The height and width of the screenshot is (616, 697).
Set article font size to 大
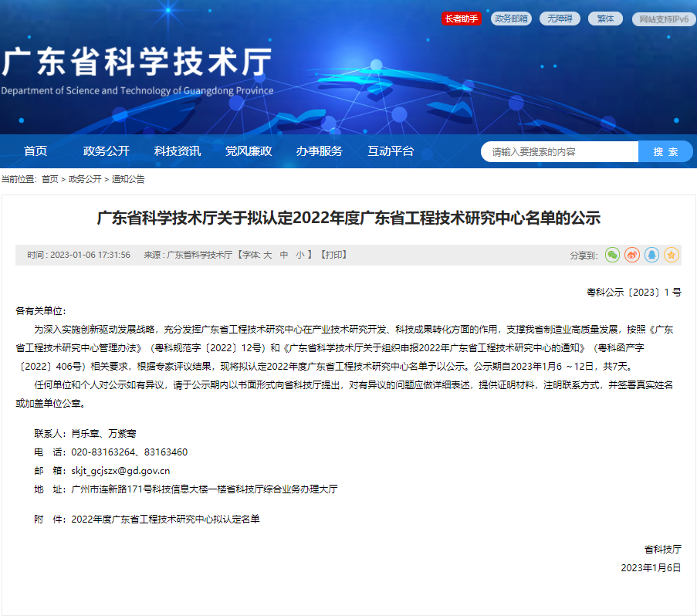coord(267,254)
